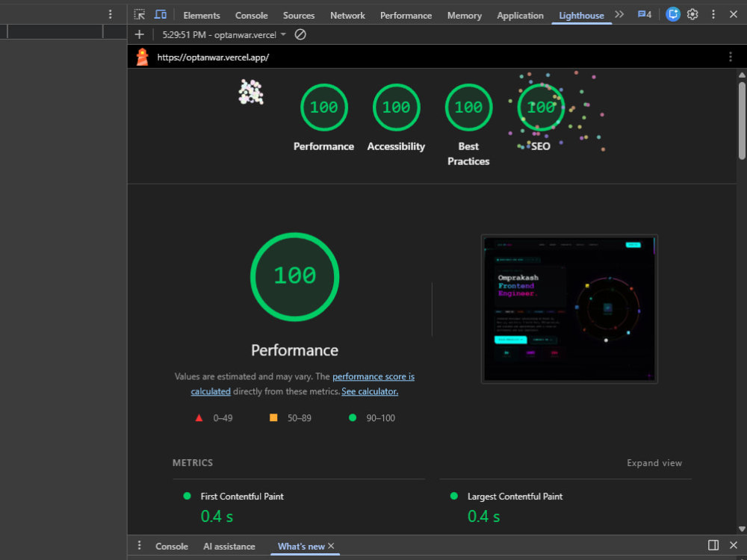
Task: Click the First Contentful Paint metric
Action: (x=241, y=497)
